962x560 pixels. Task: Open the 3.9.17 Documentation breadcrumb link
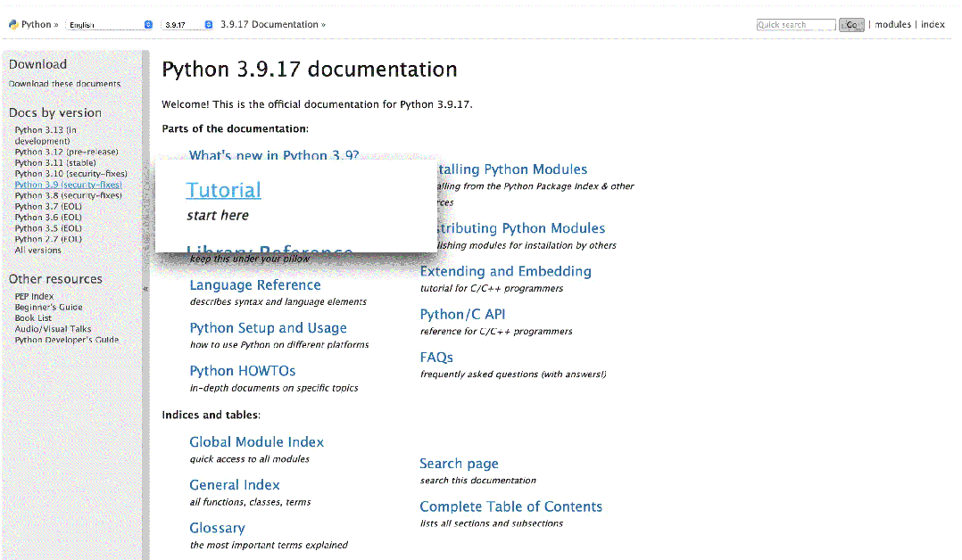[x=270, y=25]
